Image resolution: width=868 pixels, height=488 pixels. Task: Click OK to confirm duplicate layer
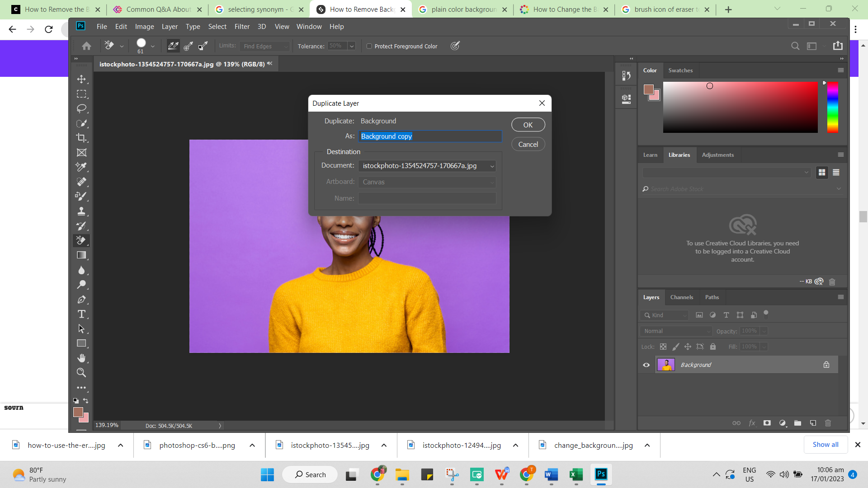(x=528, y=125)
